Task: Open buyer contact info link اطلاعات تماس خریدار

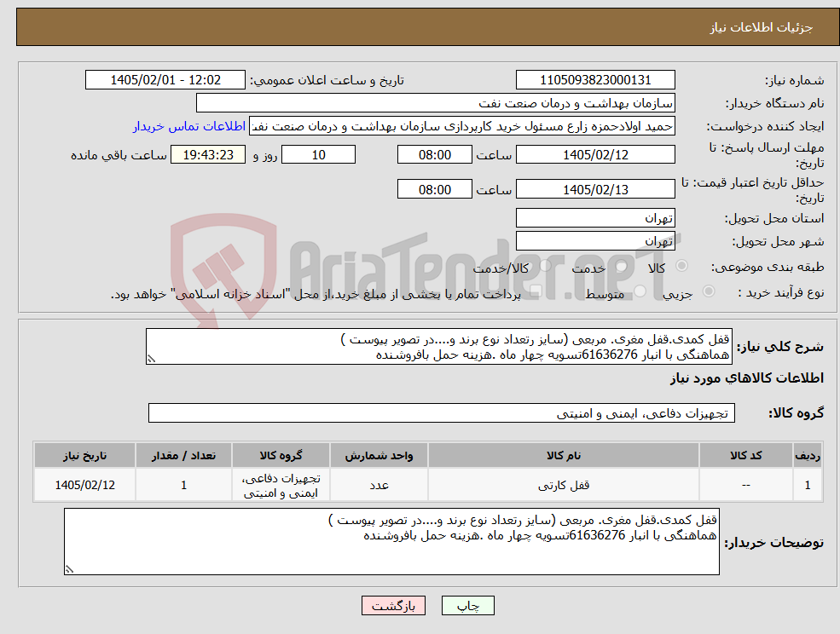Action: point(189,126)
